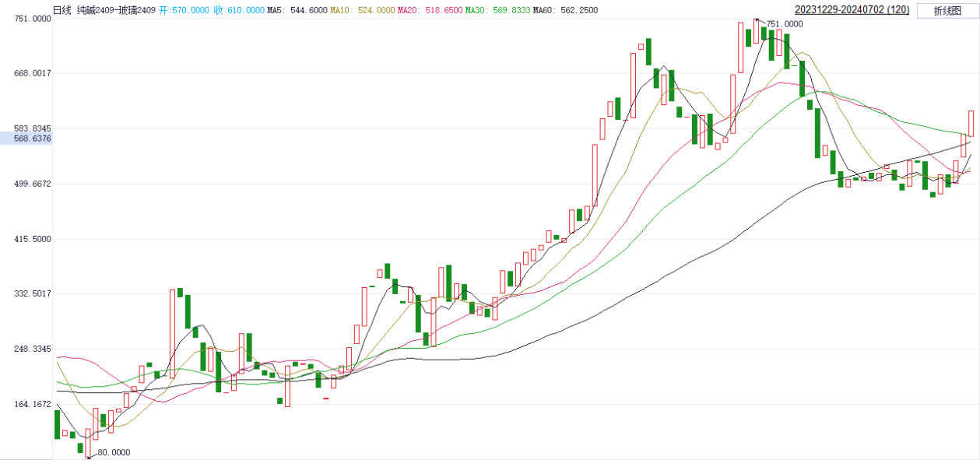Click the 折线图 button

tap(947, 10)
